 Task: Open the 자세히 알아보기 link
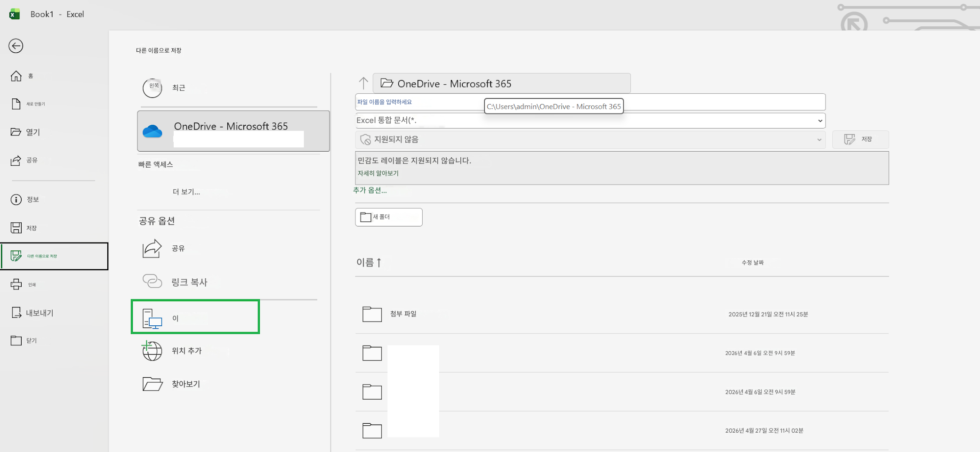click(x=378, y=173)
